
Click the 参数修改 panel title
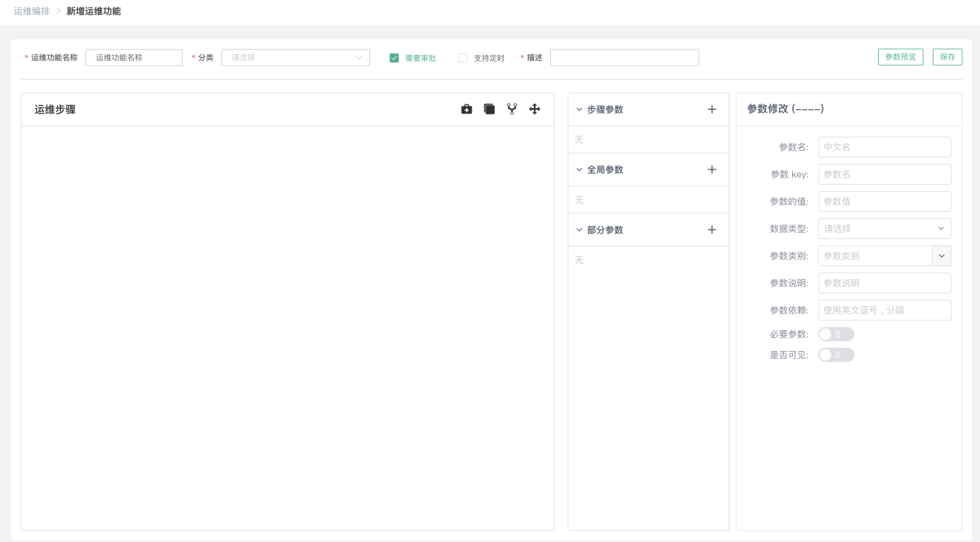pos(785,109)
